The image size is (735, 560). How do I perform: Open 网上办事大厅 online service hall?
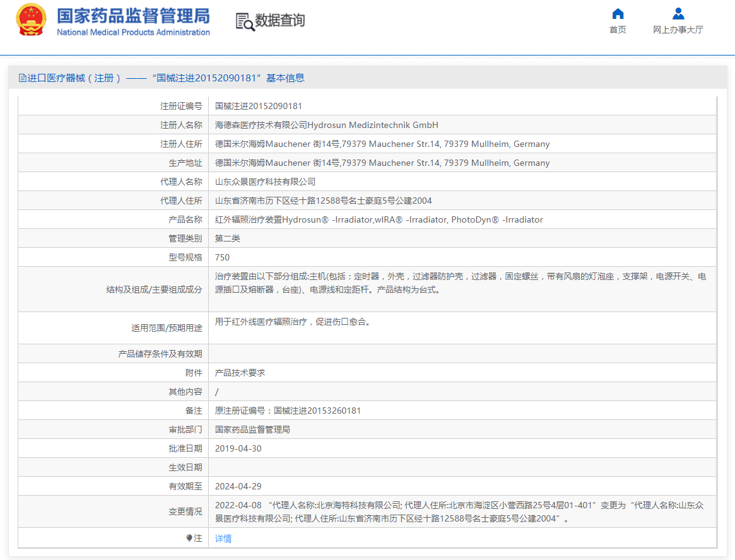coord(678,30)
